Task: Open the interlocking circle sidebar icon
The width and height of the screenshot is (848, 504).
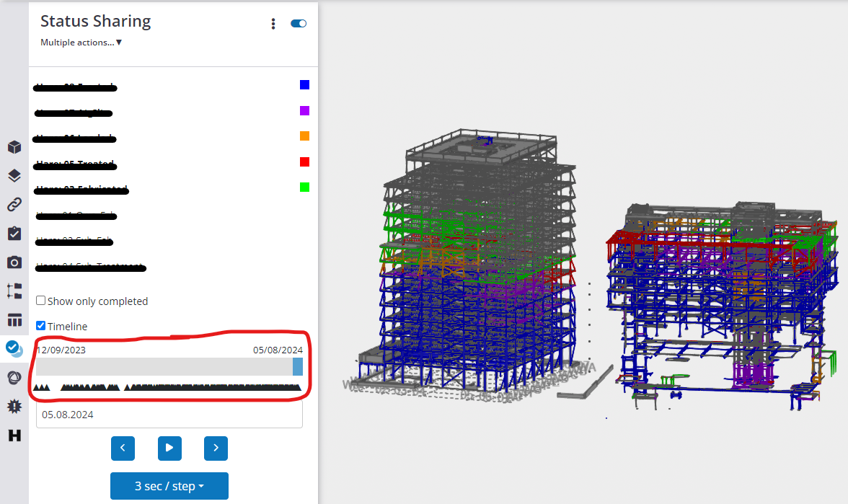Action: coord(14,378)
